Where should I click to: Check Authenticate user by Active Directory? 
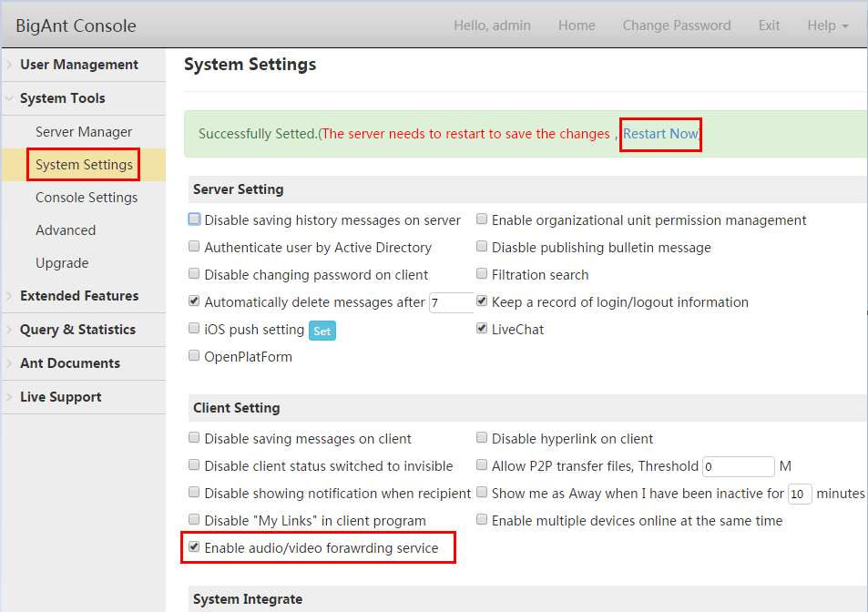(x=194, y=246)
